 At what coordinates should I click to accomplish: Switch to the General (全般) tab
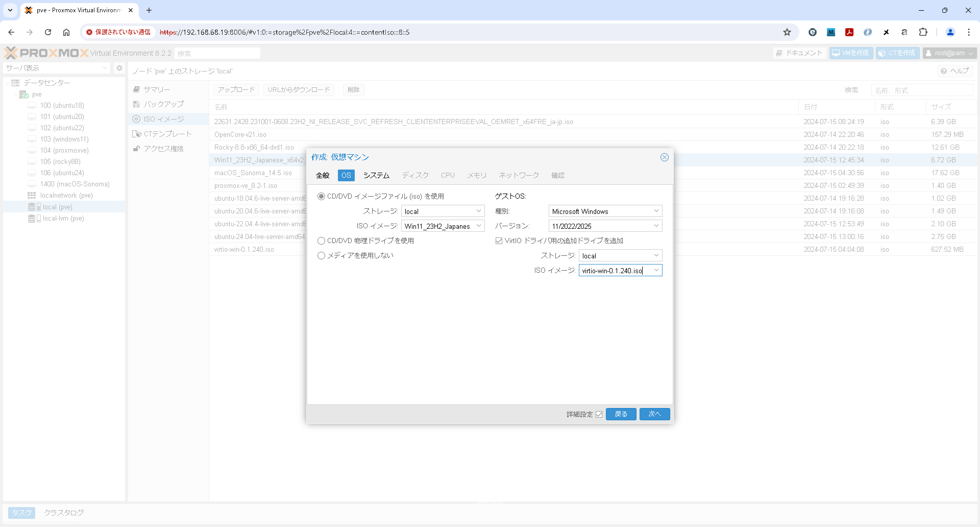(x=323, y=176)
